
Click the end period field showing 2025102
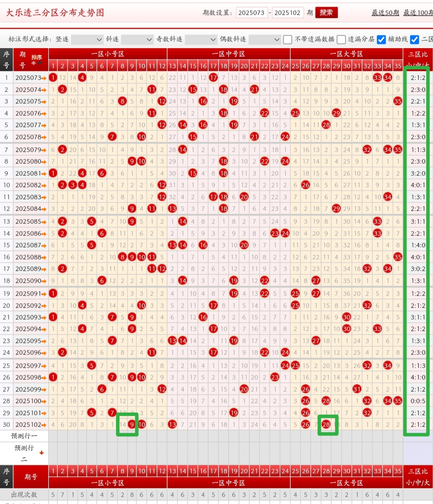point(287,12)
